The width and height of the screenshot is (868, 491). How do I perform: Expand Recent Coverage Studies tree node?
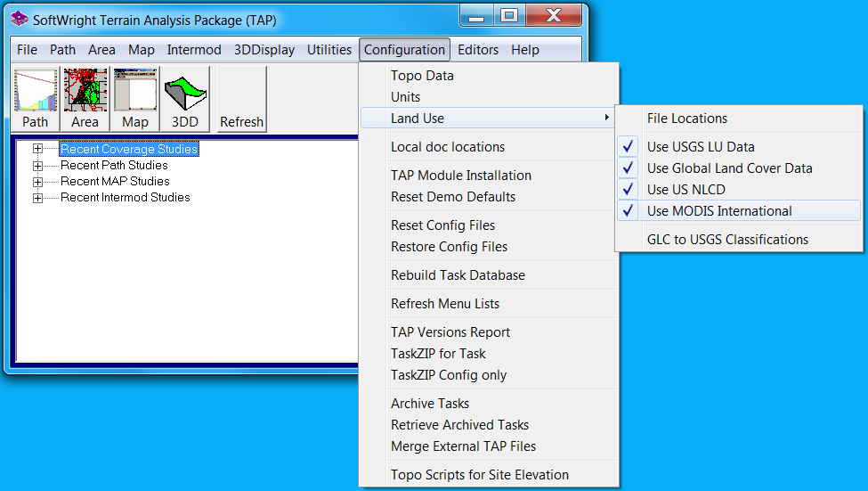(37, 149)
